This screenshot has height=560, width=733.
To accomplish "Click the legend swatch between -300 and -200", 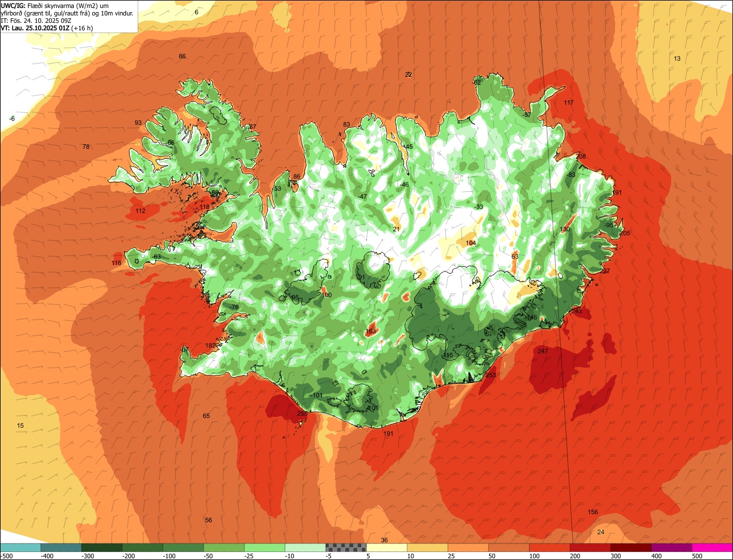I will point(102,547).
